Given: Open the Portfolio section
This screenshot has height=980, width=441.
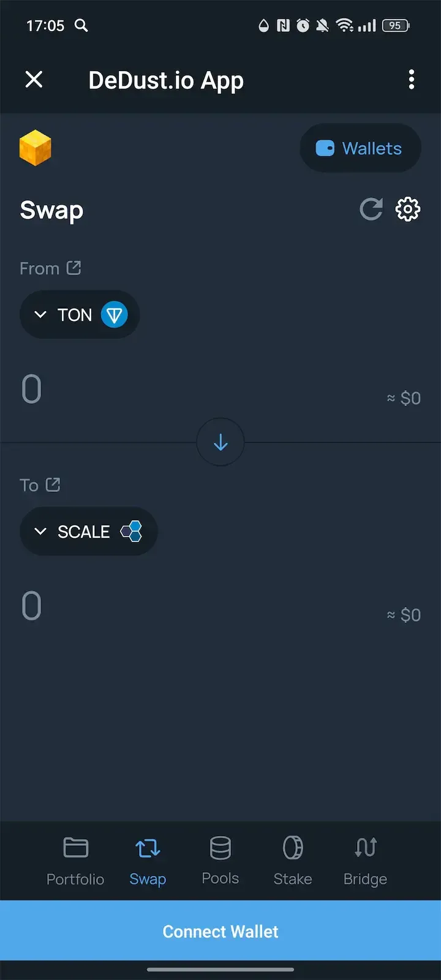Looking at the screenshot, I should click(x=75, y=861).
